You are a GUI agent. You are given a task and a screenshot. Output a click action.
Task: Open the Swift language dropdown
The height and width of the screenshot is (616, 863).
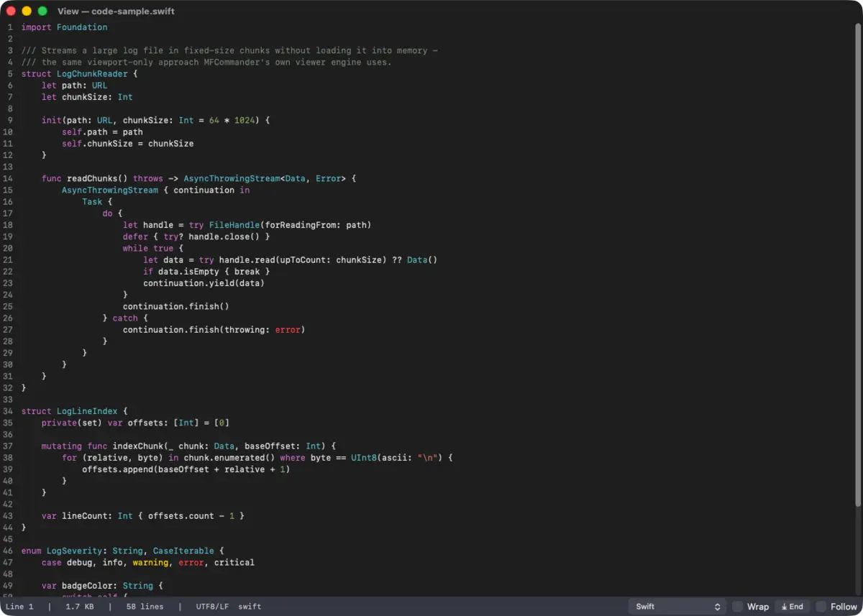677,607
